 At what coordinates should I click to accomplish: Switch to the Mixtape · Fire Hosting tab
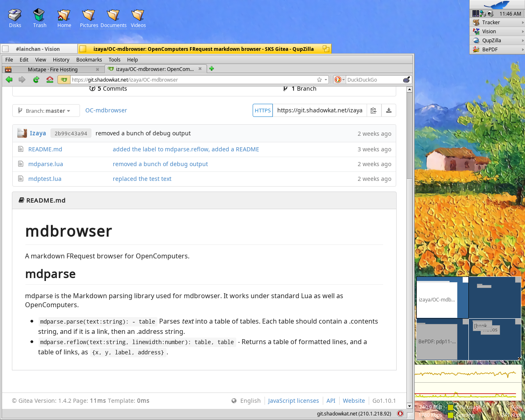53,69
